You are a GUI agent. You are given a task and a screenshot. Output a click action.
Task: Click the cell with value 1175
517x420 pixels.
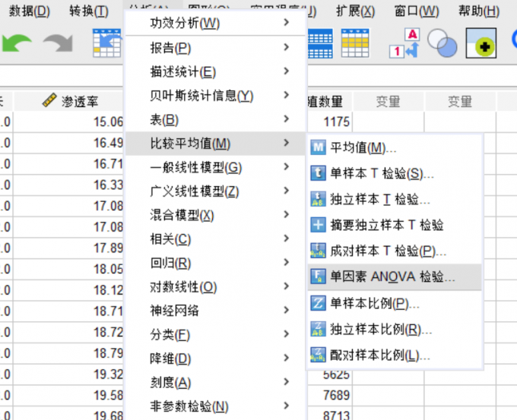click(330, 122)
